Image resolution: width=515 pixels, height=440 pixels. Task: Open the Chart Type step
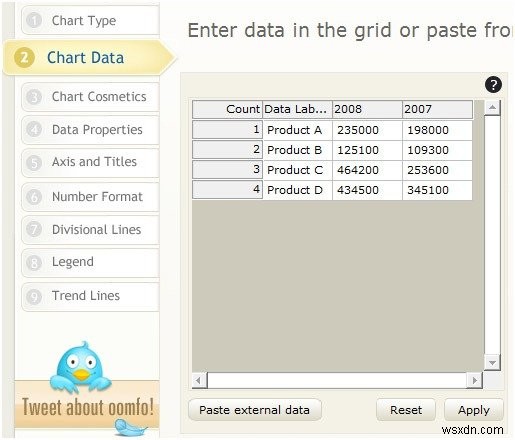point(91,21)
